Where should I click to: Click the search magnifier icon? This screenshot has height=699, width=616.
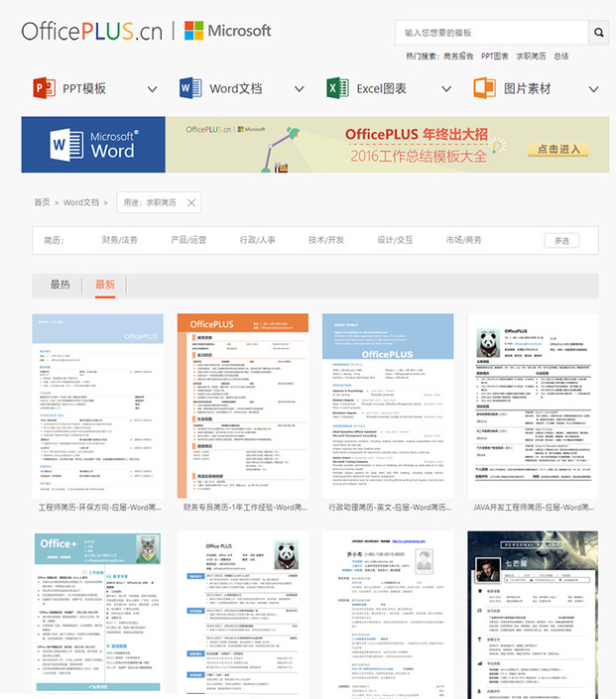coord(598,33)
